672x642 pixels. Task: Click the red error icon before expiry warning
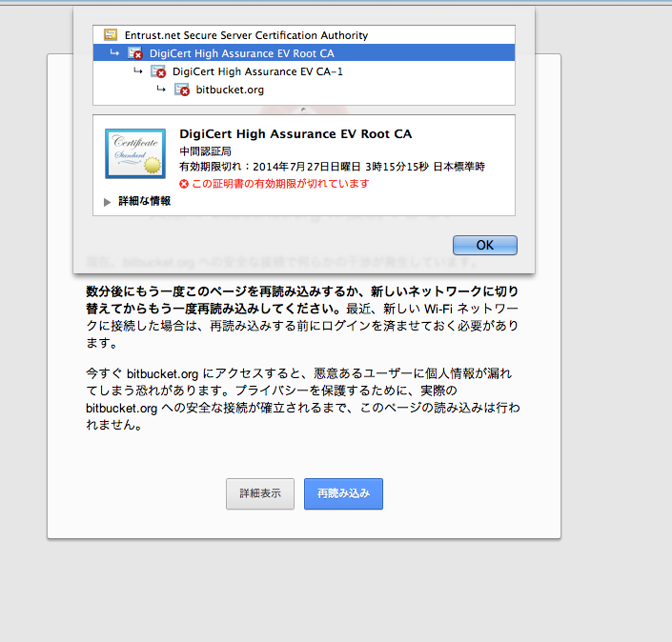(184, 184)
